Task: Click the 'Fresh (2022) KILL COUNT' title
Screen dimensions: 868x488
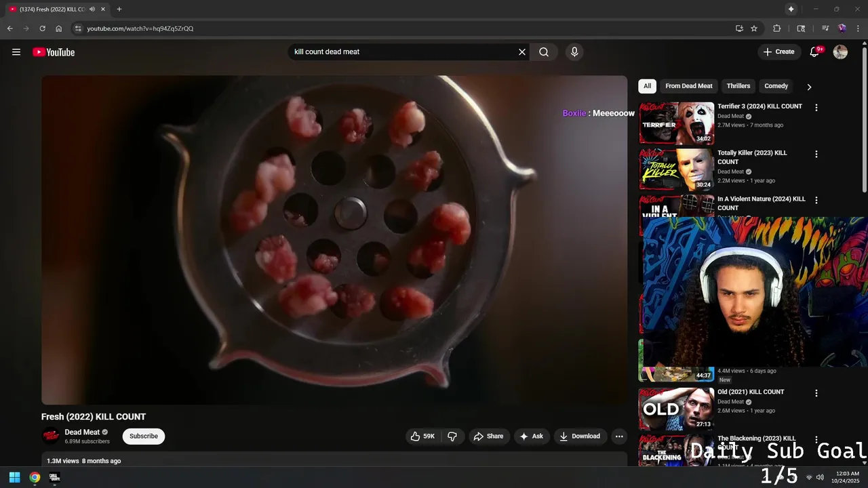Action: pos(94,417)
